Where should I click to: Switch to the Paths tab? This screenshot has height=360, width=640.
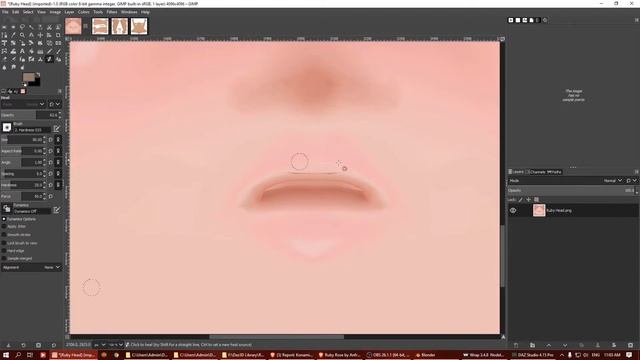click(554, 172)
